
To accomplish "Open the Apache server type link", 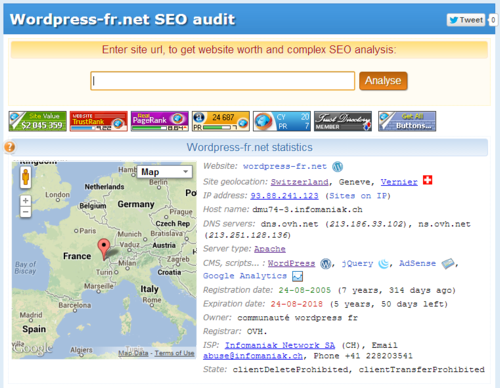I will [x=270, y=249].
